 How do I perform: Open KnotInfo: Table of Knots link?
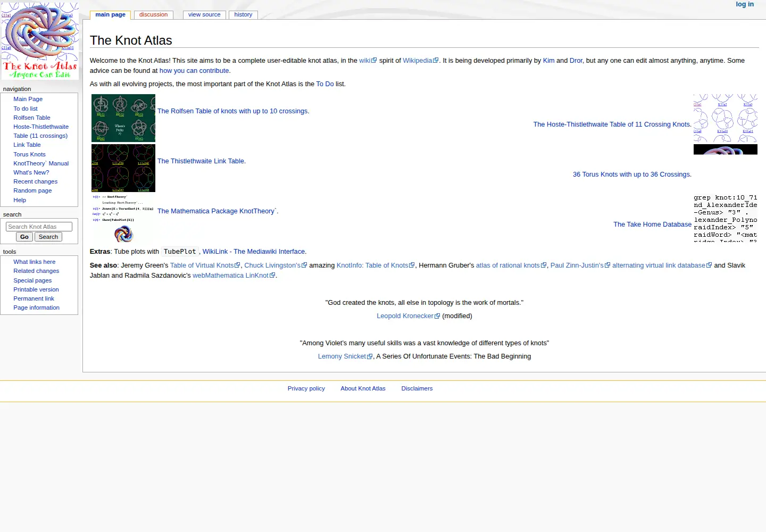pyautogui.click(x=375, y=265)
